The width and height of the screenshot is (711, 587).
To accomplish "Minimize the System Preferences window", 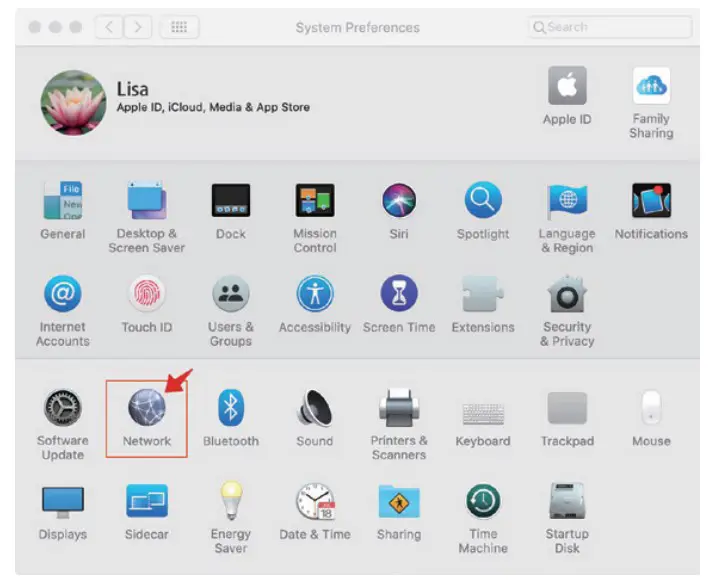I will 55,27.
